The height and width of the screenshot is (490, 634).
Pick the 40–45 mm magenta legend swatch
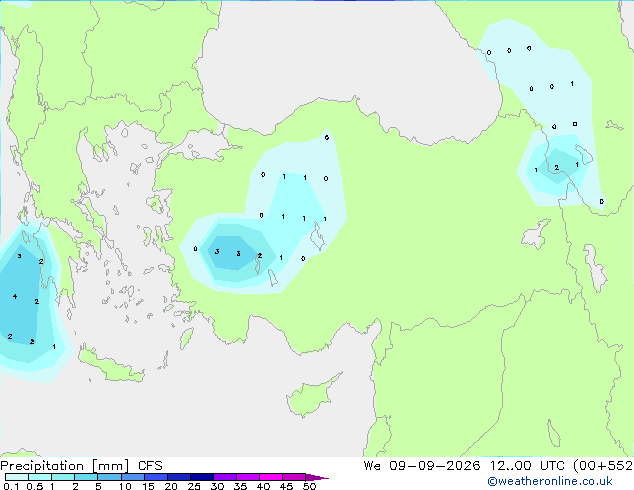(x=271, y=477)
